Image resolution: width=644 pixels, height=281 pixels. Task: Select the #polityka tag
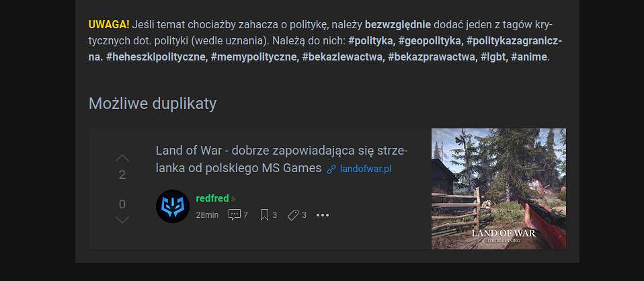[371, 42]
